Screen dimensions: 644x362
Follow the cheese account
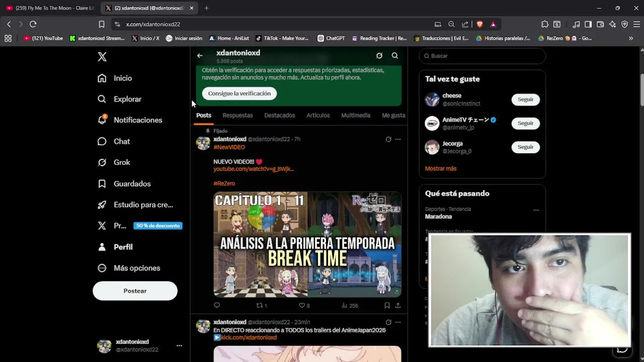pyautogui.click(x=525, y=100)
